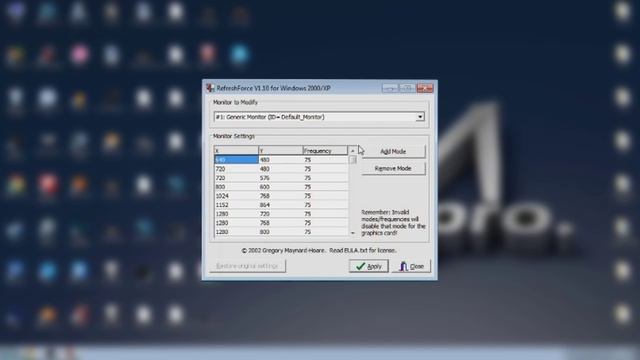Close the RefreshForce dialog via Close button

(x=411, y=266)
